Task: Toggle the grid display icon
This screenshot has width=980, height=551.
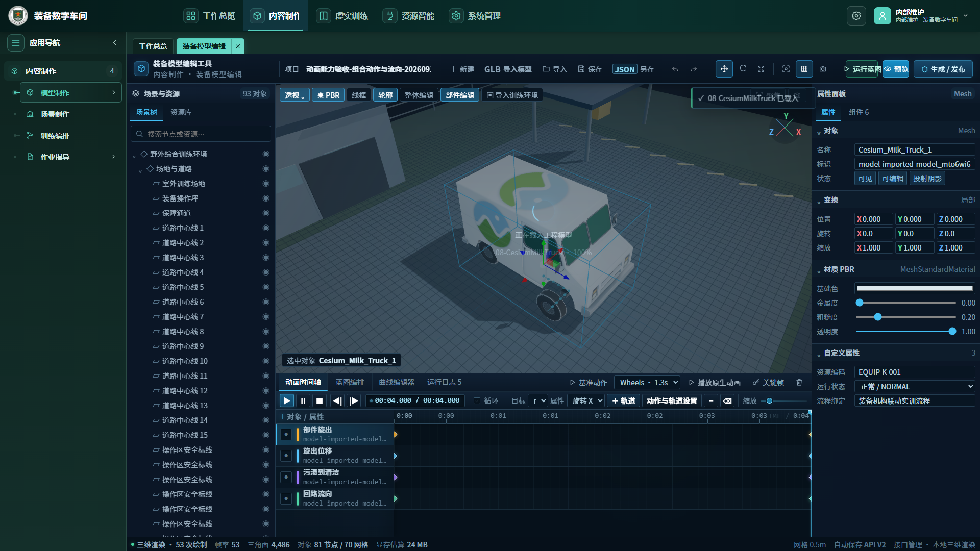Action: [804, 69]
